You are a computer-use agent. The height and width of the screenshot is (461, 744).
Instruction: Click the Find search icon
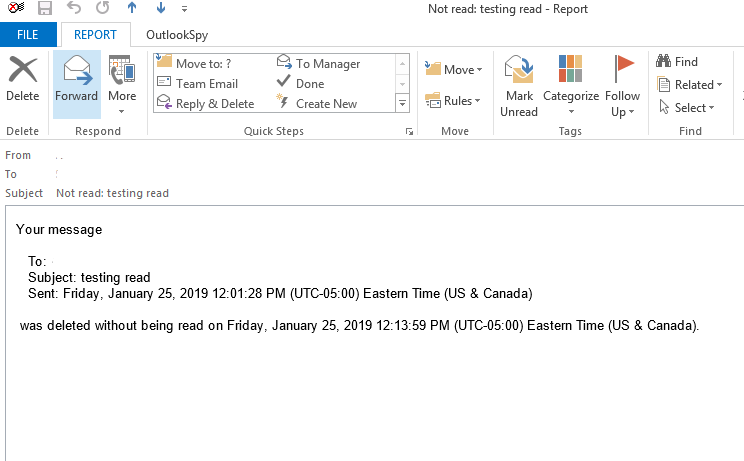point(679,62)
